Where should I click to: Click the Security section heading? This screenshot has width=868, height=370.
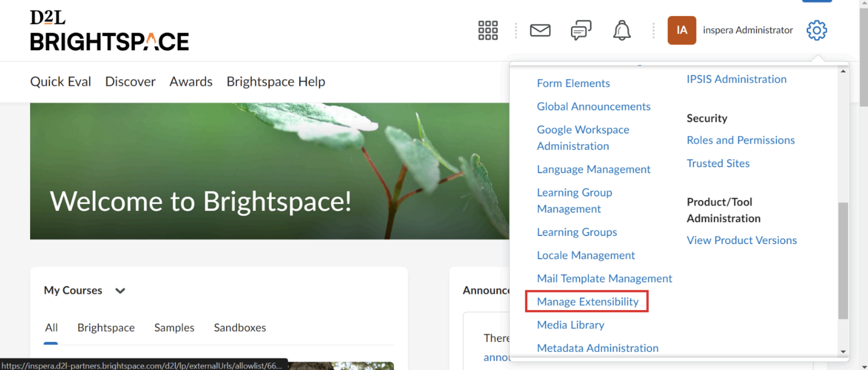point(707,119)
